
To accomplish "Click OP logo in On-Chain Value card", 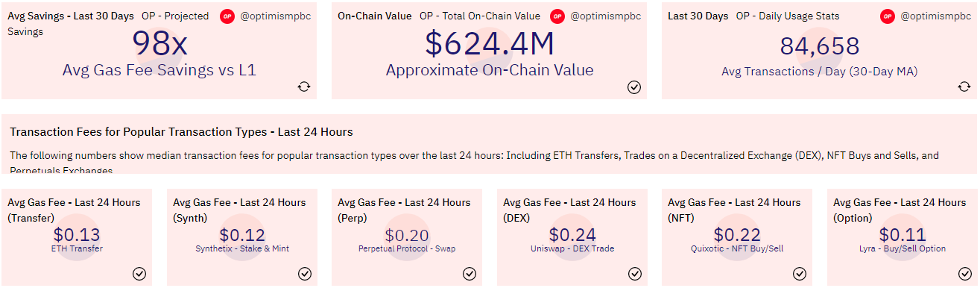I will [x=557, y=16].
